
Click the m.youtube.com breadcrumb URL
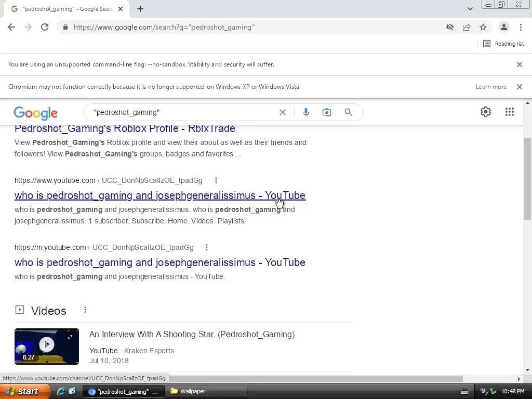[x=104, y=247]
